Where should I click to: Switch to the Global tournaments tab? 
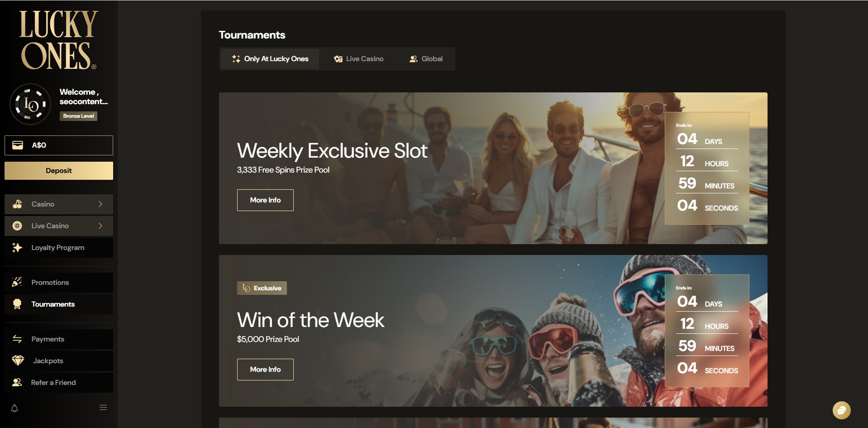coord(426,59)
